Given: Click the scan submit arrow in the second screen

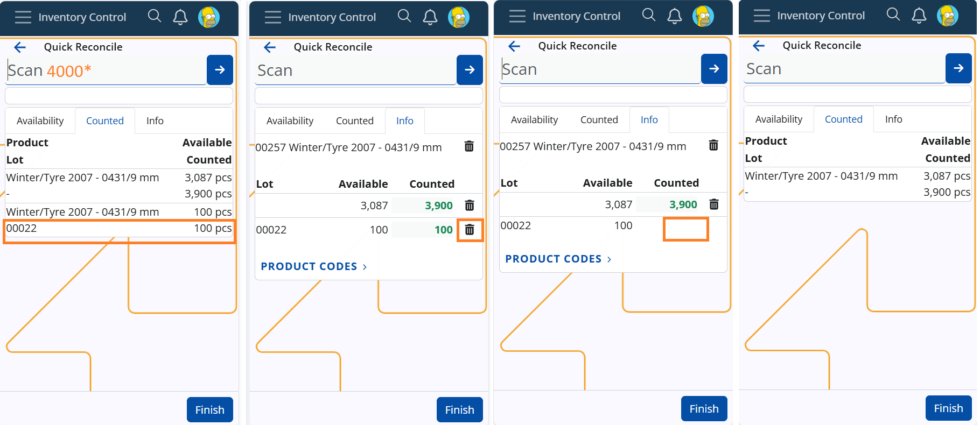Looking at the screenshot, I should pyautogui.click(x=470, y=69).
